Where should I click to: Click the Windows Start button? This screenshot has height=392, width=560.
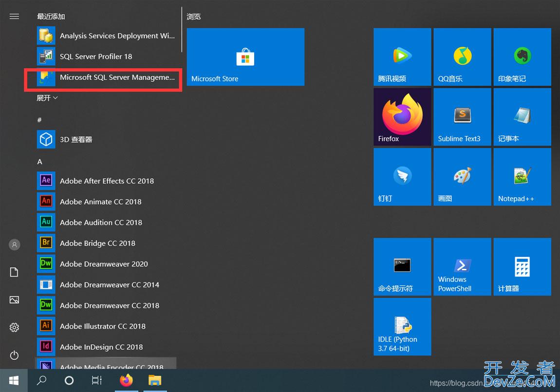click(x=14, y=381)
